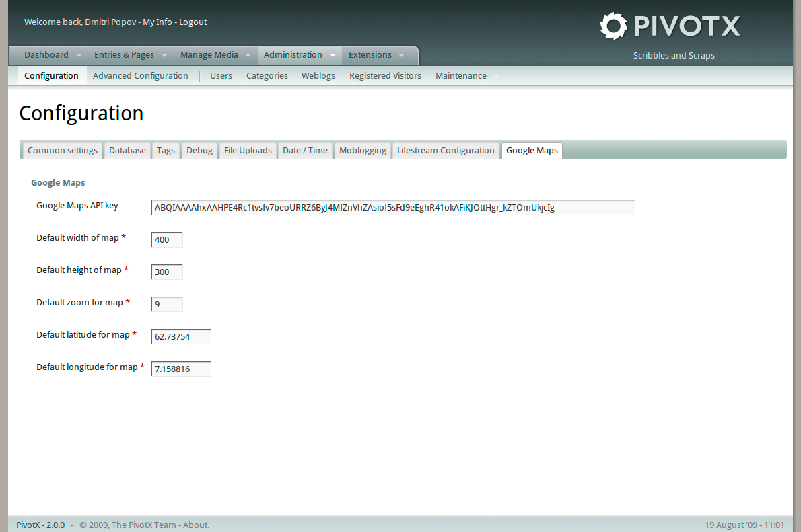This screenshot has width=801, height=532.
Task: Click the My Info link
Action: pyautogui.click(x=158, y=22)
